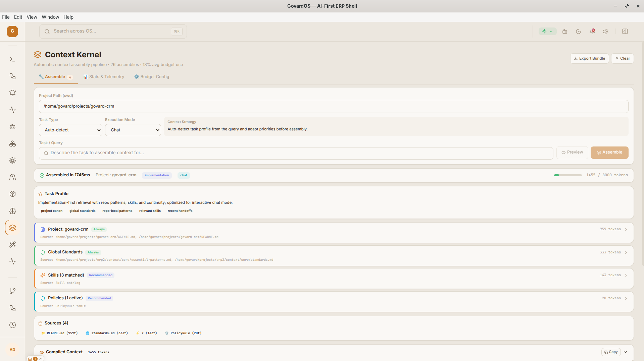Expand the bottom-left tray chevron
Screen dimensions: 644x361
[41, 359]
